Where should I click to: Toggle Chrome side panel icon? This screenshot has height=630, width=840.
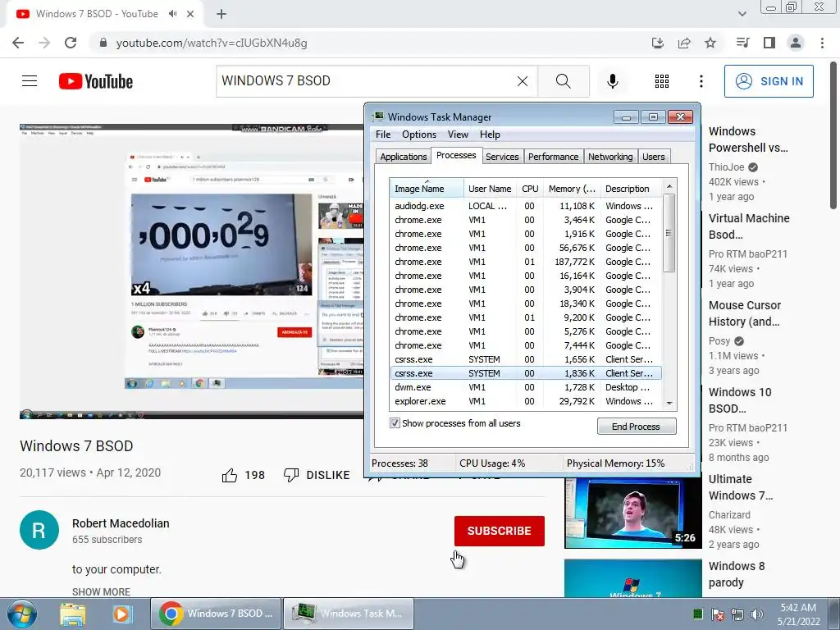coord(769,43)
